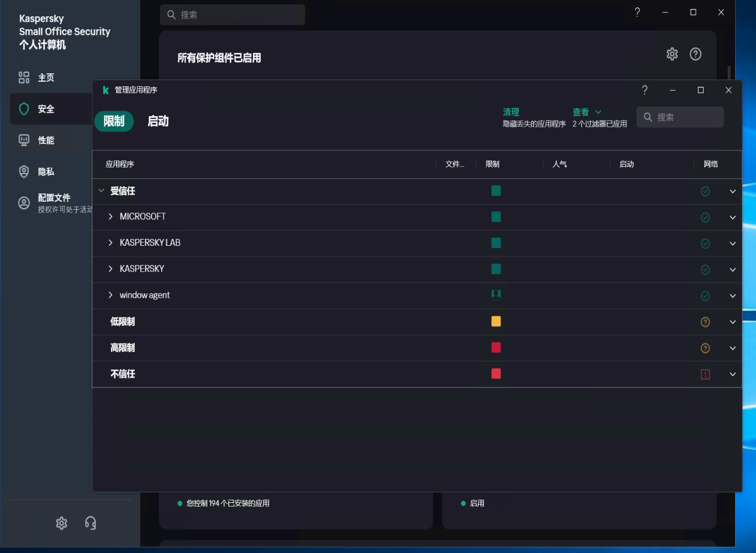This screenshot has width=756, height=553.
Task: Open the network dropdown arrow for 低限制
Action: pyautogui.click(x=732, y=322)
